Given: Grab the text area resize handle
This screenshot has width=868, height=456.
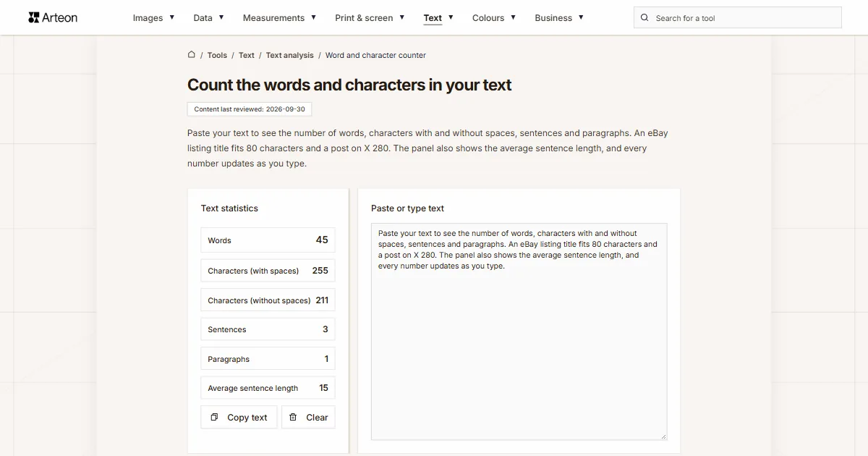Looking at the screenshot, I should [663, 436].
